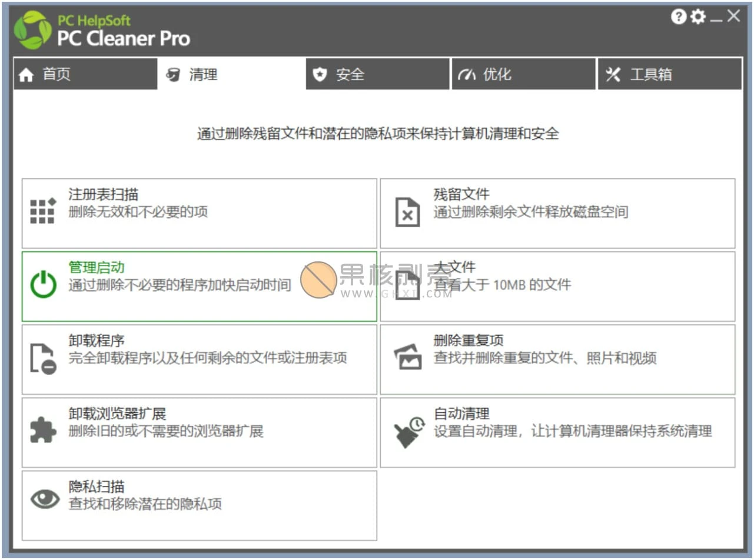Click the 注册表扫描 title text
This screenshot has height=560, width=754.
tap(103, 194)
